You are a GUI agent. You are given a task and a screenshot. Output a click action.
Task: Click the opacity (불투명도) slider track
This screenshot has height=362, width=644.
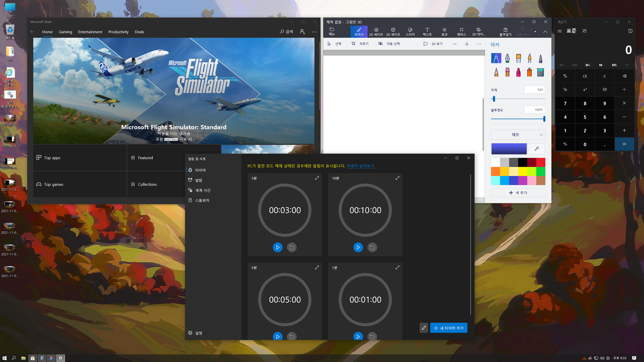[x=518, y=119]
